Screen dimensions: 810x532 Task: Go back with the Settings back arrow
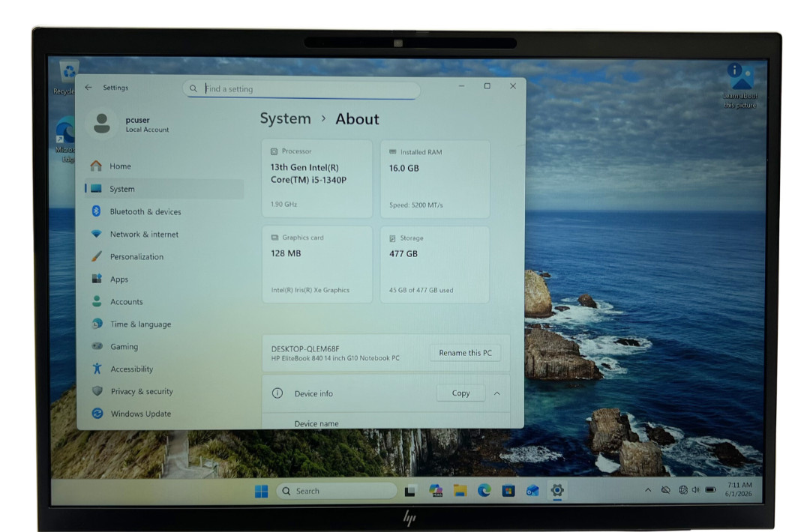(88, 88)
